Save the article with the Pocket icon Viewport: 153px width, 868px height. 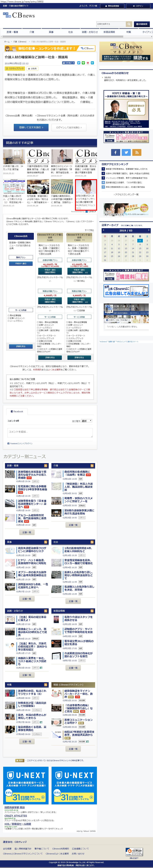[88, 63]
